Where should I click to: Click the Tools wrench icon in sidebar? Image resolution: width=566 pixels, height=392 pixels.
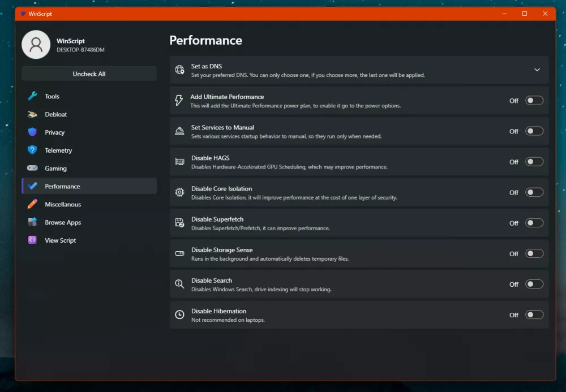tap(33, 96)
